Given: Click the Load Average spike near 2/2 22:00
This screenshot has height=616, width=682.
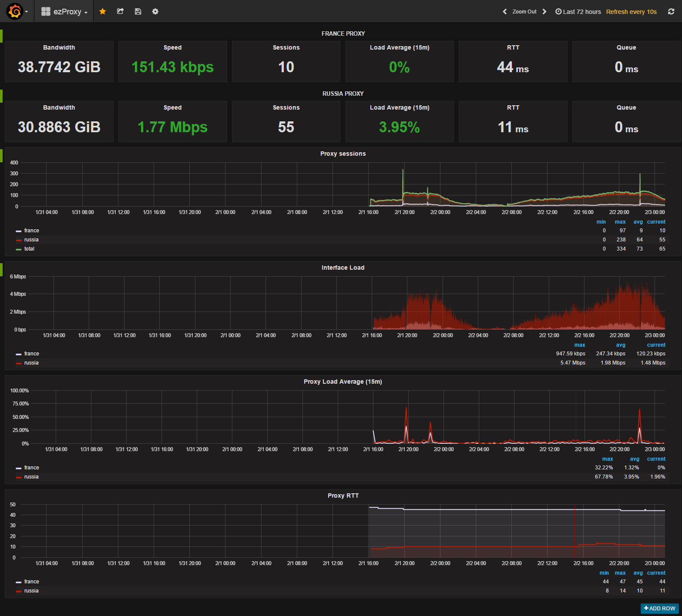Looking at the screenshot, I should coord(639,410).
